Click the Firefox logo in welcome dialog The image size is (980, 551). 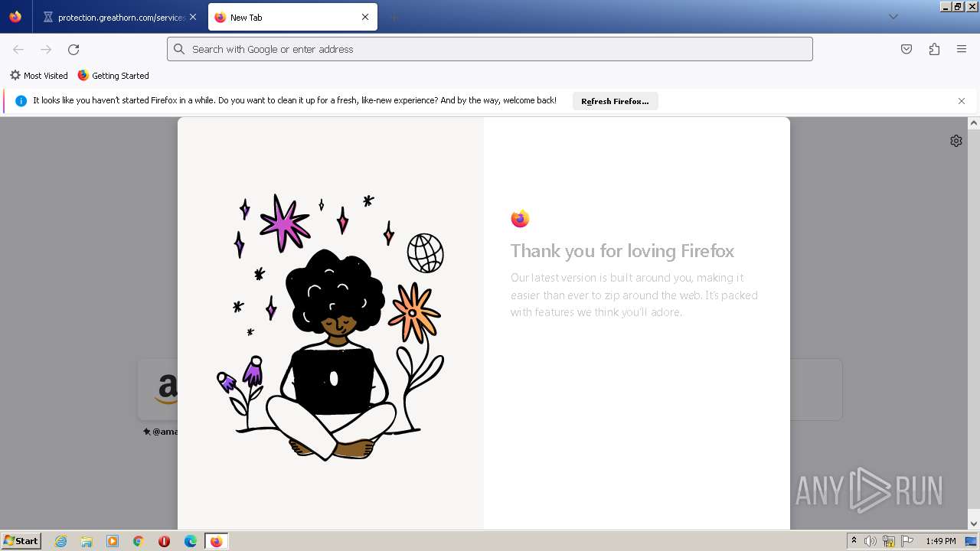pyautogui.click(x=521, y=219)
